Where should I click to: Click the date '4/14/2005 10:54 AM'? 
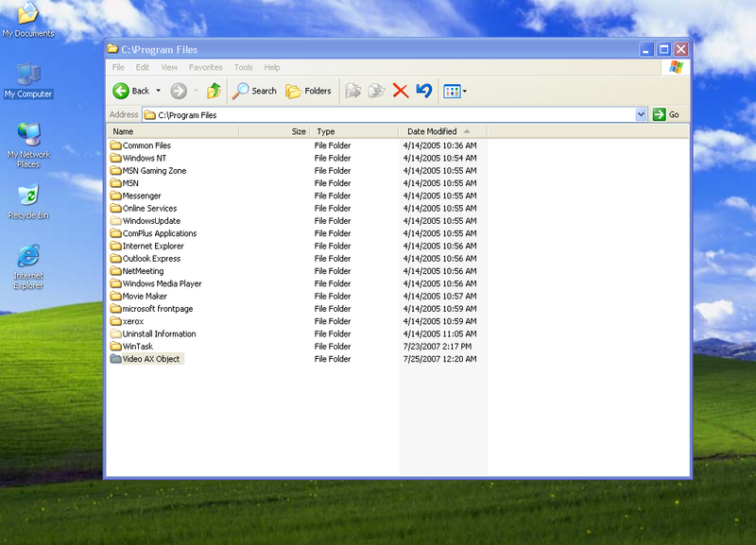click(x=439, y=158)
